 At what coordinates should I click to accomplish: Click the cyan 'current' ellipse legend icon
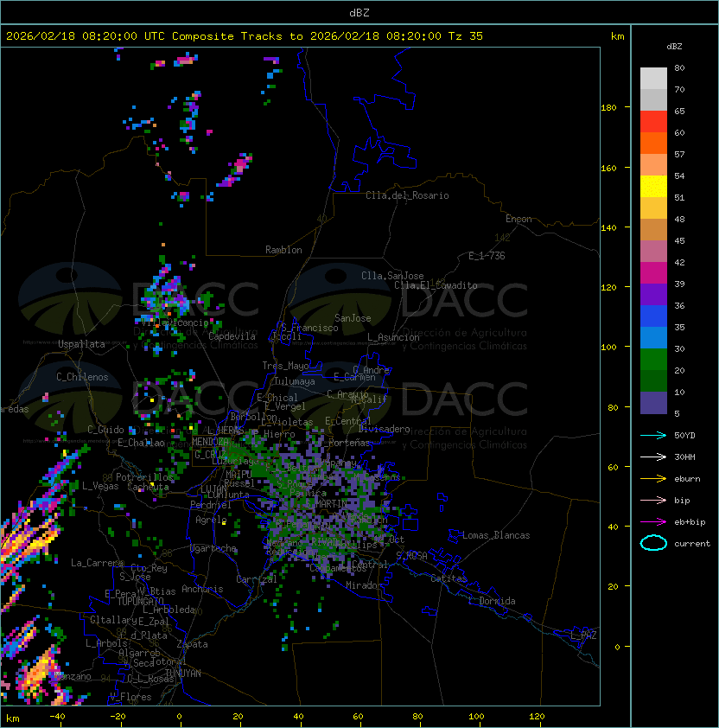[x=653, y=543]
